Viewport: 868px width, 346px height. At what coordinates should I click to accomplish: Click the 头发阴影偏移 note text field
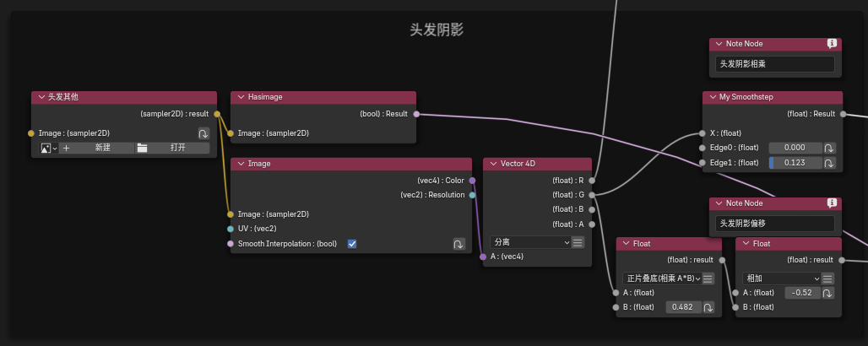[x=774, y=224]
